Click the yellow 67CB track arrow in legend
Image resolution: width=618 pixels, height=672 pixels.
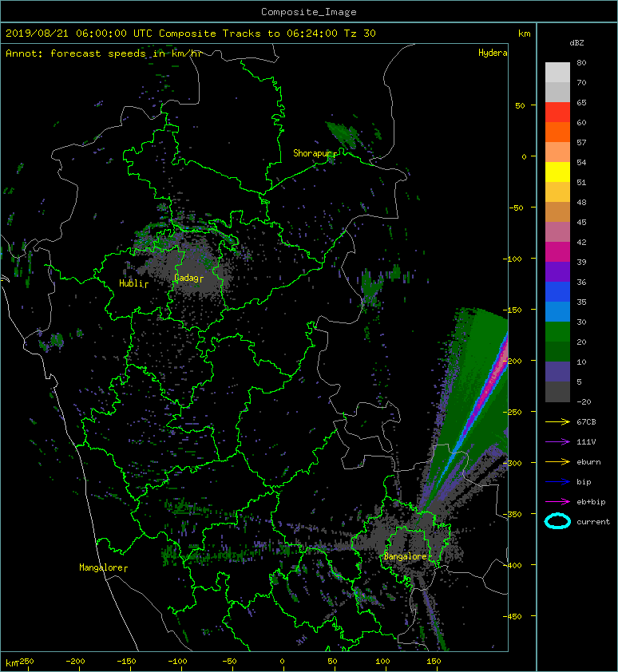coord(557,421)
